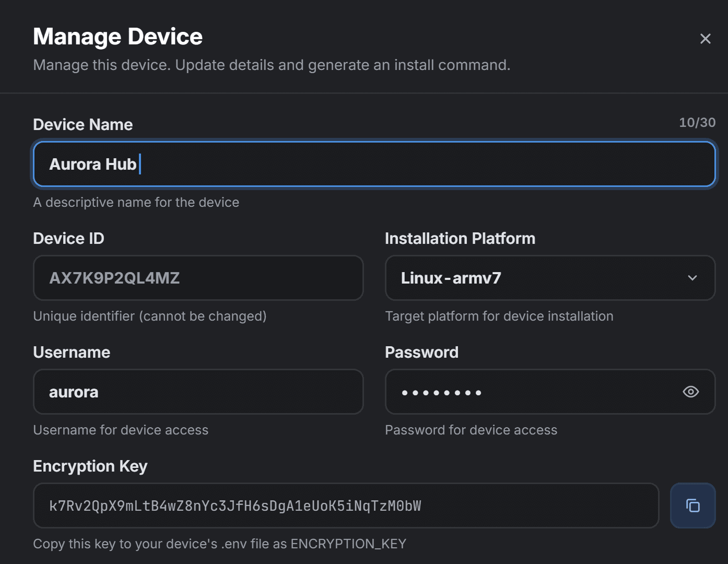Click 'Unique identifier (cannot be changed)' text
Screen dimensions: 728x564
click(x=150, y=316)
